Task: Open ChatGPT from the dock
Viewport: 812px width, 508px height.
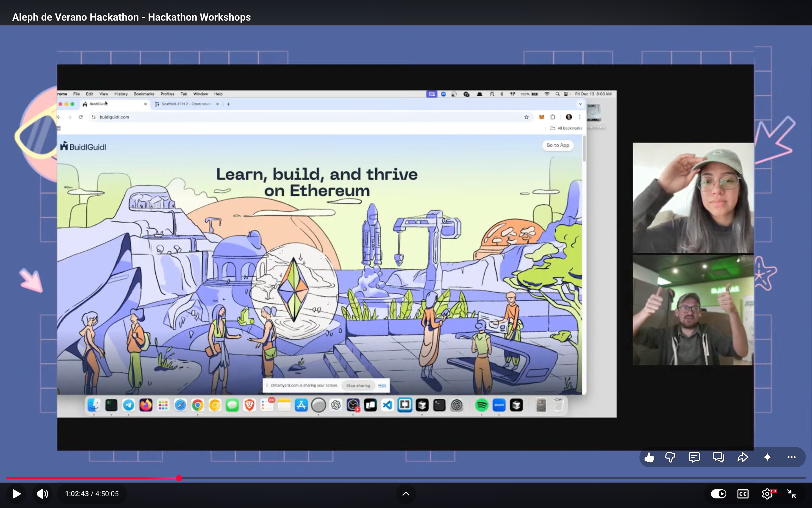Action: [336, 405]
